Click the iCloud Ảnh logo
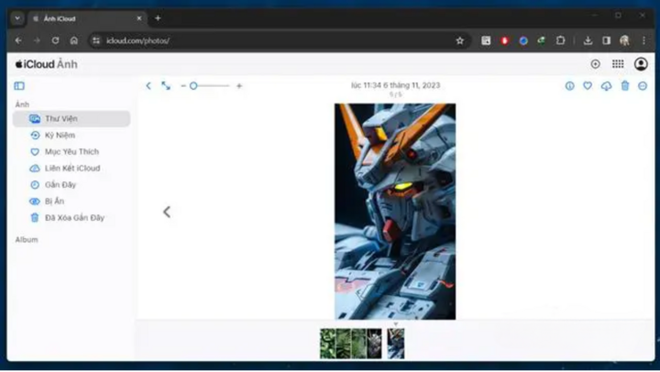Screen dimensions: 660x372 point(46,64)
